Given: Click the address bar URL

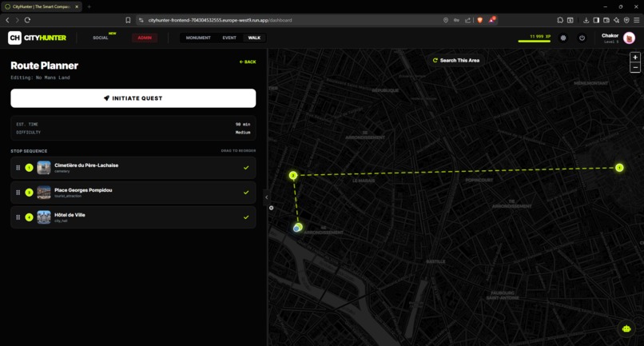Looking at the screenshot, I should [221, 20].
